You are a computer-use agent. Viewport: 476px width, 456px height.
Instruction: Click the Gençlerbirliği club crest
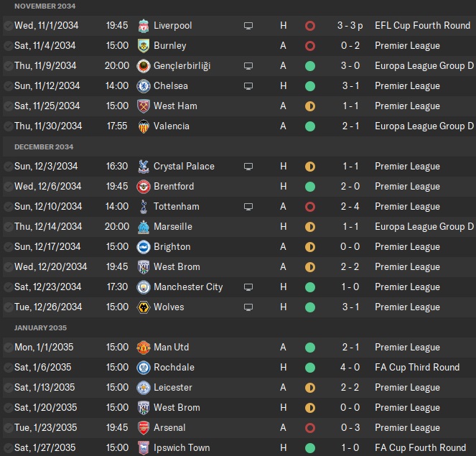pyautogui.click(x=143, y=66)
